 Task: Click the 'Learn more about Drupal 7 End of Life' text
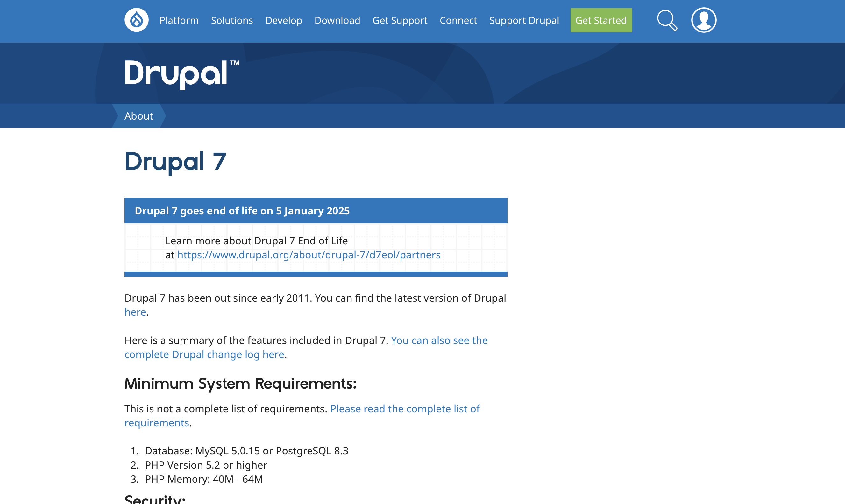coord(256,241)
